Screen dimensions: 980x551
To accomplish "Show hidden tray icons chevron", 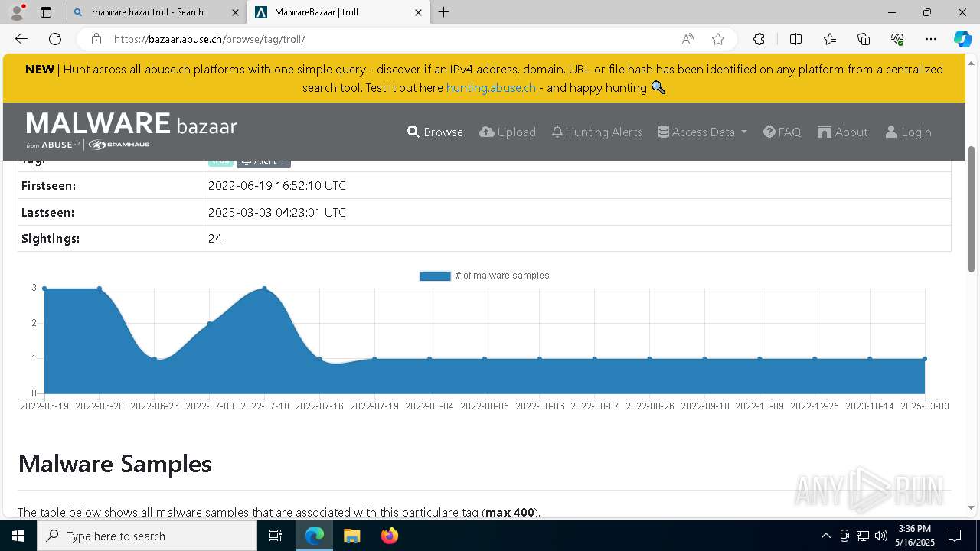I will point(825,536).
